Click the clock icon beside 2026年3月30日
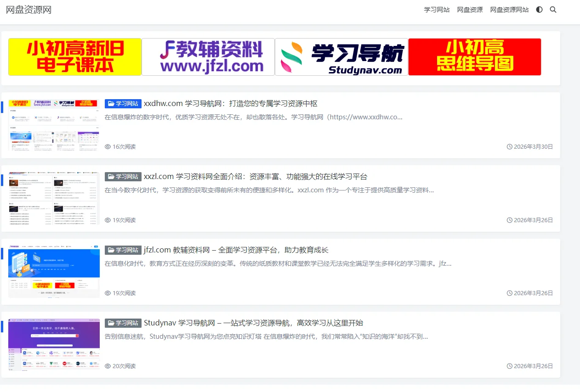Screen dimensions: 580x392 (x=510, y=147)
